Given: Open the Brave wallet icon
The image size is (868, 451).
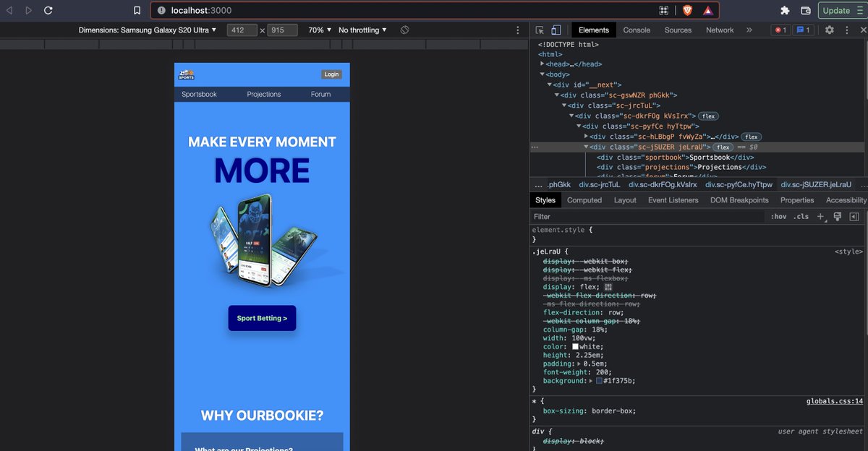Looking at the screenshot, I should click(805, 10).
